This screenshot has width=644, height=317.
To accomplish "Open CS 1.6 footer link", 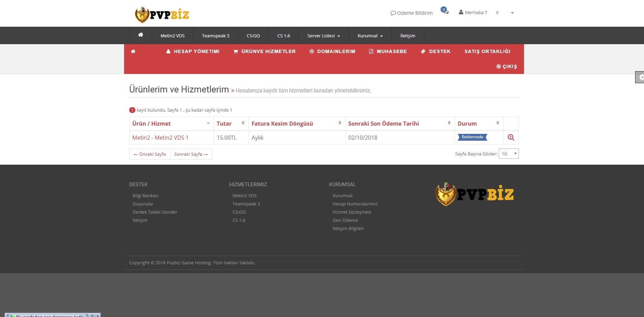I will pyautogui.click(x=239, y=220).
